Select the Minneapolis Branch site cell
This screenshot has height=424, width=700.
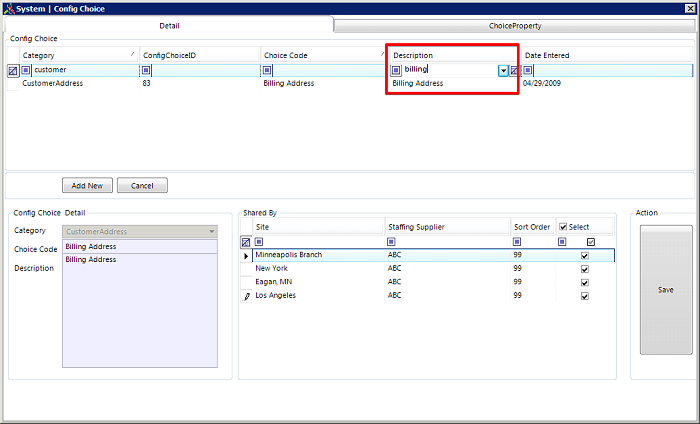(319, 255)
